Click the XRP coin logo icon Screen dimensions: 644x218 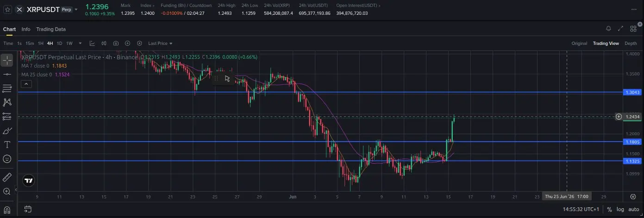pyautogui.click(x=19, y=9)
